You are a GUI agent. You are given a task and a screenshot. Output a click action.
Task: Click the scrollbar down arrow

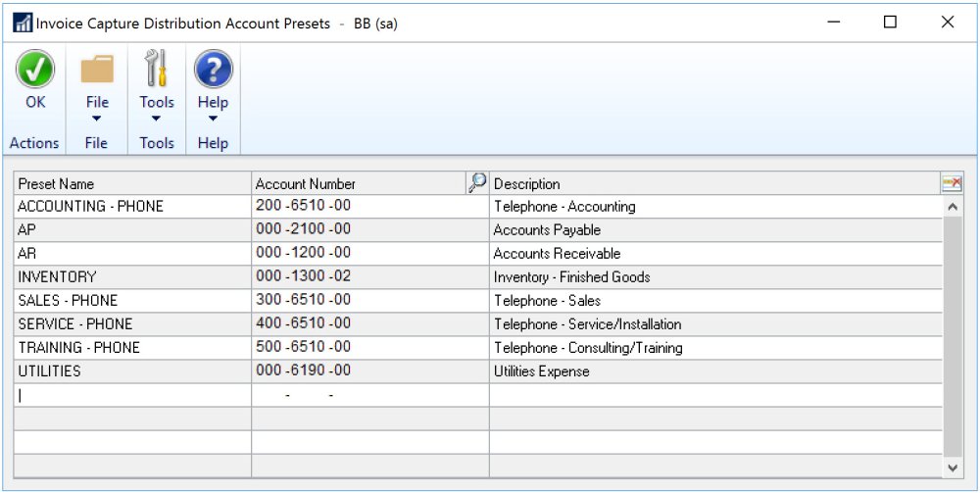pos(953,468)
